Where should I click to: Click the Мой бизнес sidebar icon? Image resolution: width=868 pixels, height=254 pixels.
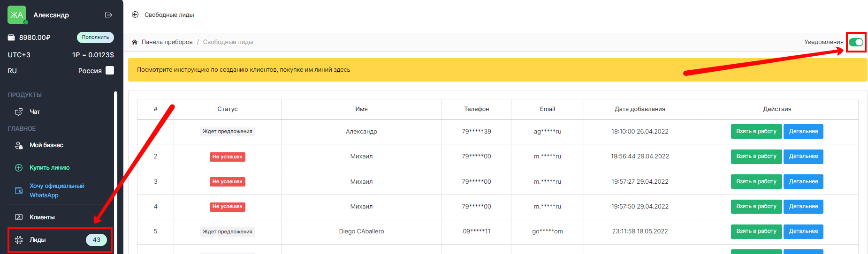(19, 145)
